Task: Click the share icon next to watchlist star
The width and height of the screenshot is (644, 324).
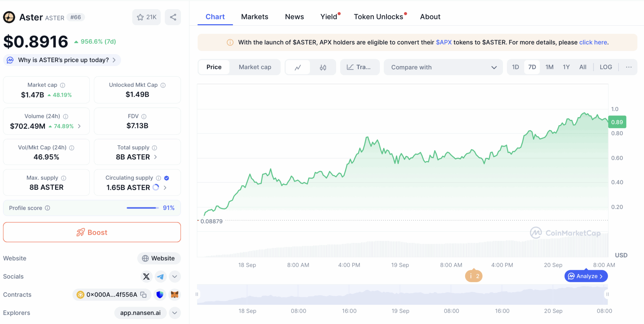Action: 173,17
